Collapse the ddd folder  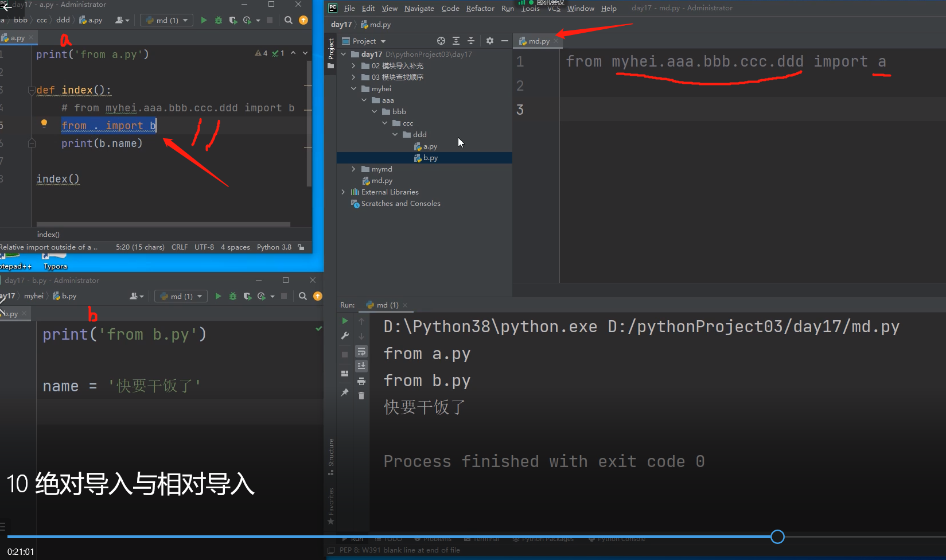point(395,135)
